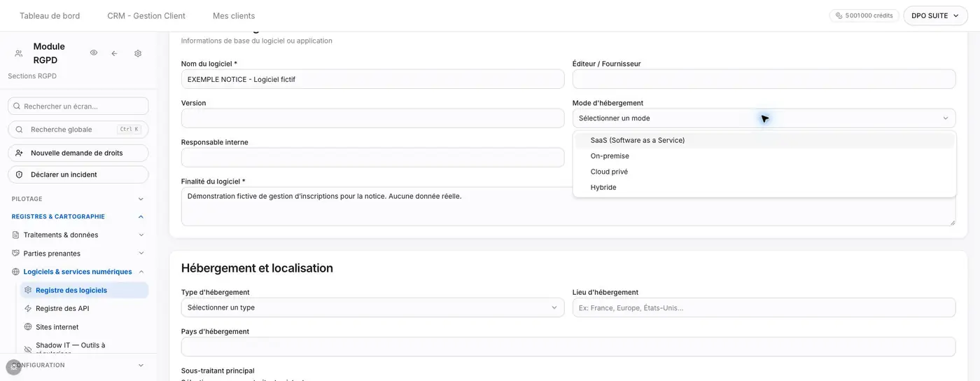
Task: Open the gear settings icon beside Module RGPD
Action: 138,53
